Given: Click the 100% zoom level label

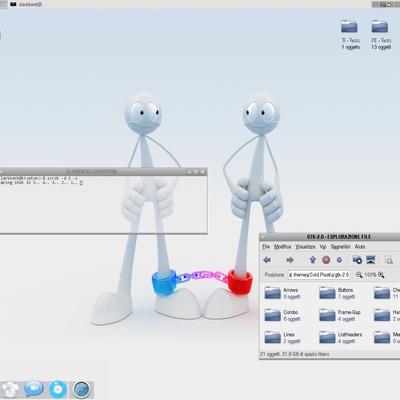Looking at the screenshot, I should pyautogui.click(x=370, y=275).
